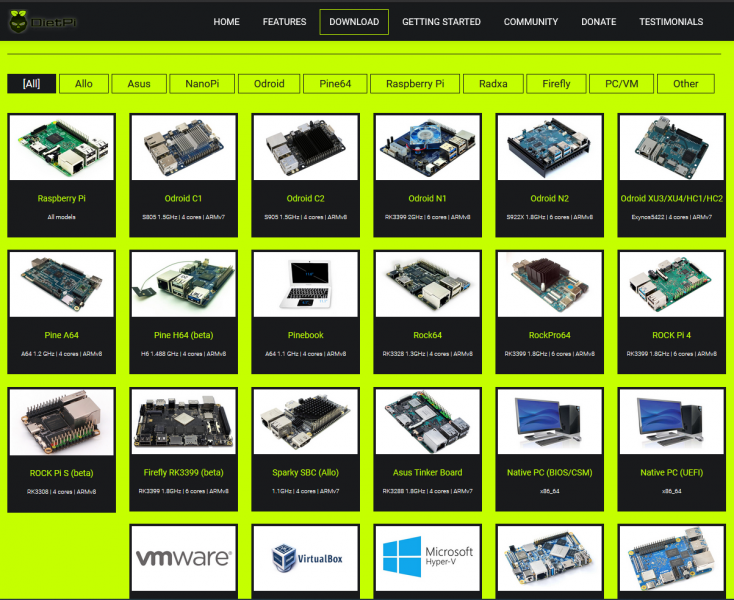Select the Odroid C1 board image

point(184,147)
